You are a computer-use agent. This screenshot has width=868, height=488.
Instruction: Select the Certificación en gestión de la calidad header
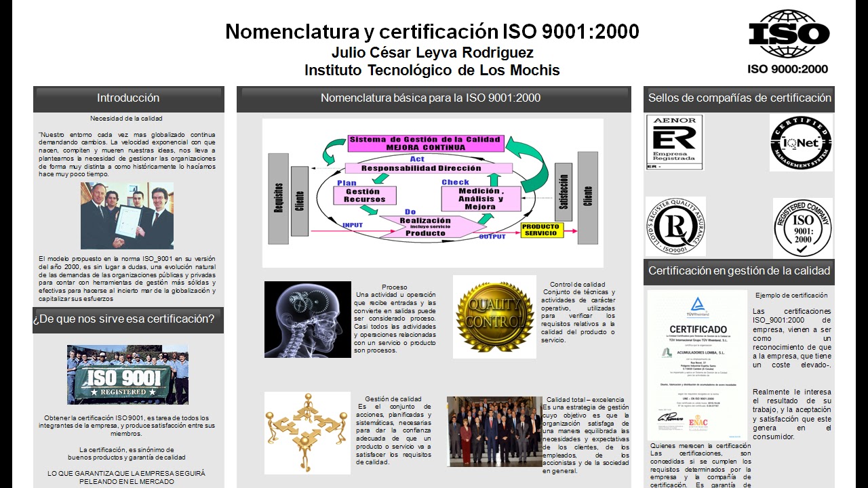[x=739, y=270]
